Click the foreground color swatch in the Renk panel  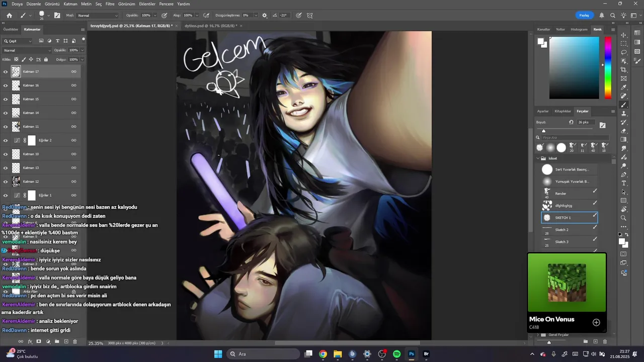pos(541,42)
